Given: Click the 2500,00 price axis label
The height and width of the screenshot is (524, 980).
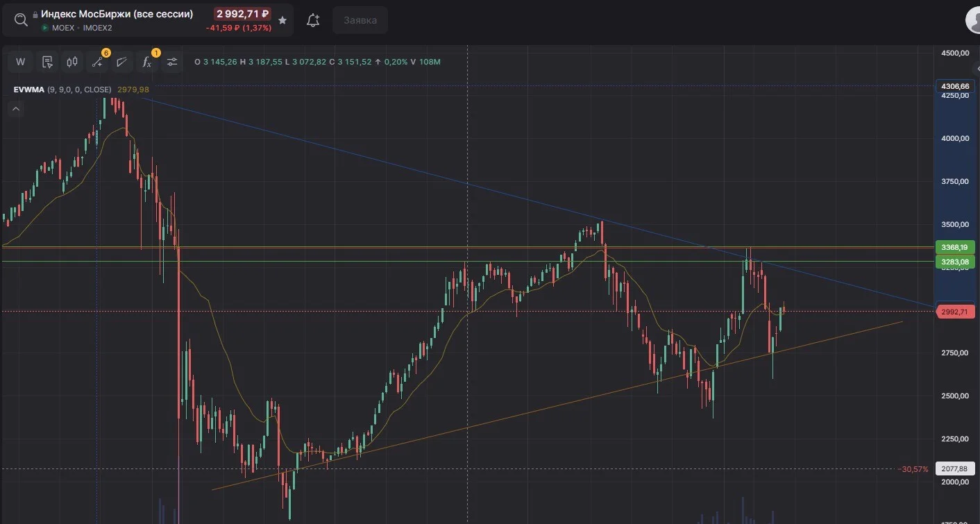Looking at the screenshot, I should coord(954,396).
